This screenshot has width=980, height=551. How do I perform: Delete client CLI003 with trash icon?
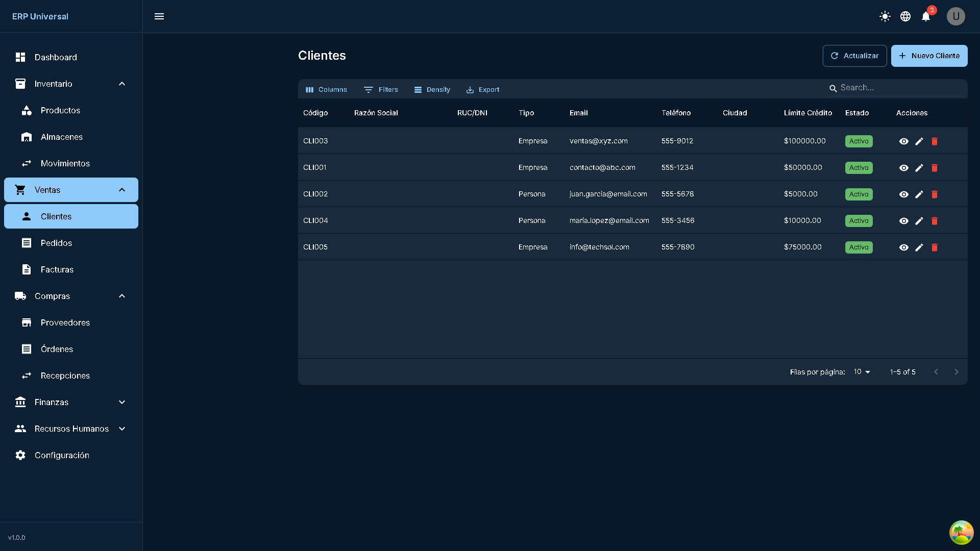pyautogui.click(x=935, y=141)
